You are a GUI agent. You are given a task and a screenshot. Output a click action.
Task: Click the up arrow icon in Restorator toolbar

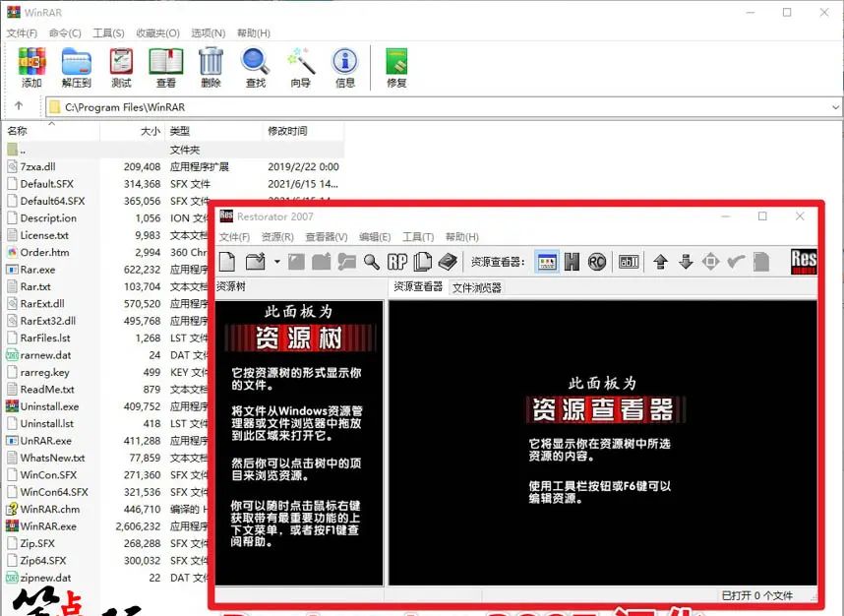point(660,262)
